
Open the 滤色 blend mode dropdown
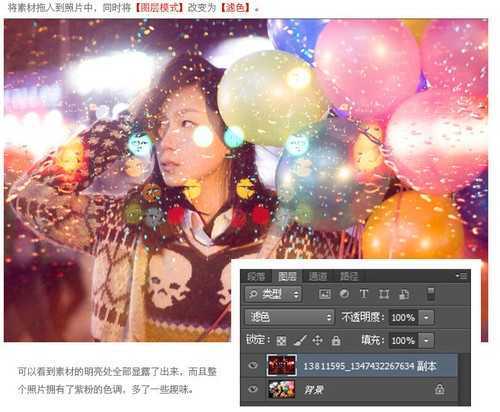[289, 317]
